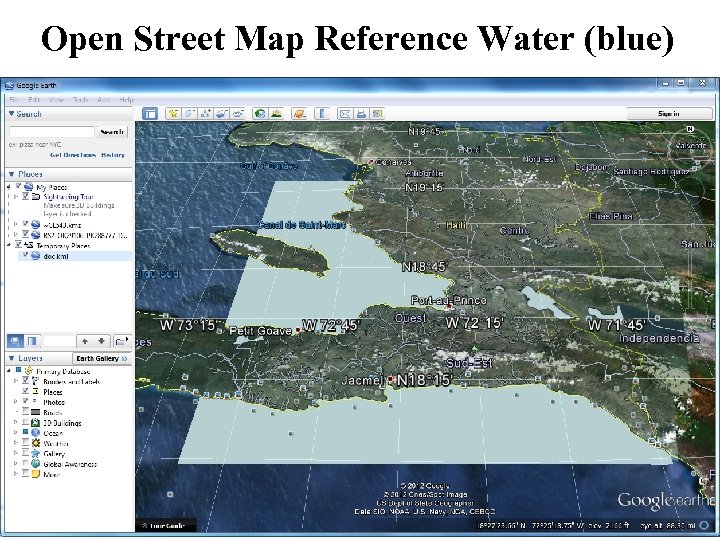720x540 pixels.
Task: Open the View menu
Action: point(56,100)
